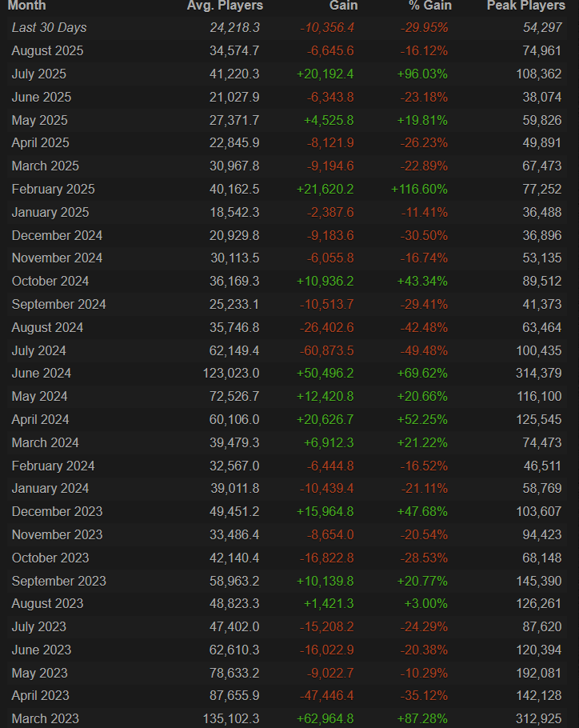Select the June 2023 row label

tap(42, 650)
